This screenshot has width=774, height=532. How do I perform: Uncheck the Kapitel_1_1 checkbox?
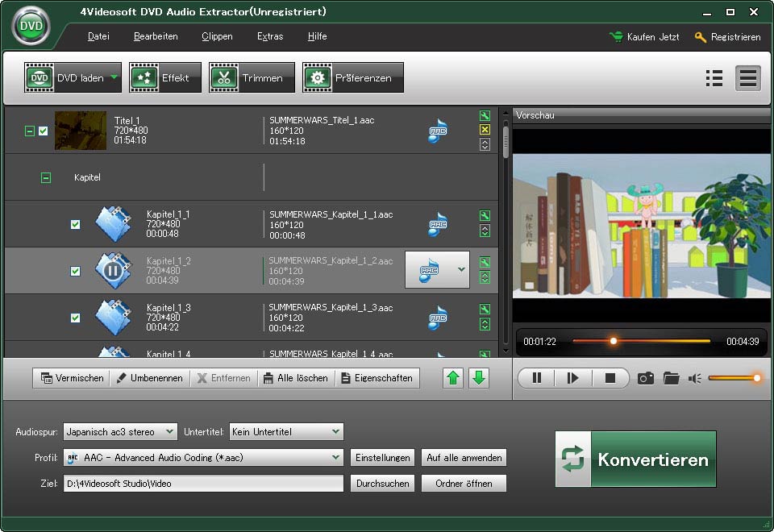[76, 224]
